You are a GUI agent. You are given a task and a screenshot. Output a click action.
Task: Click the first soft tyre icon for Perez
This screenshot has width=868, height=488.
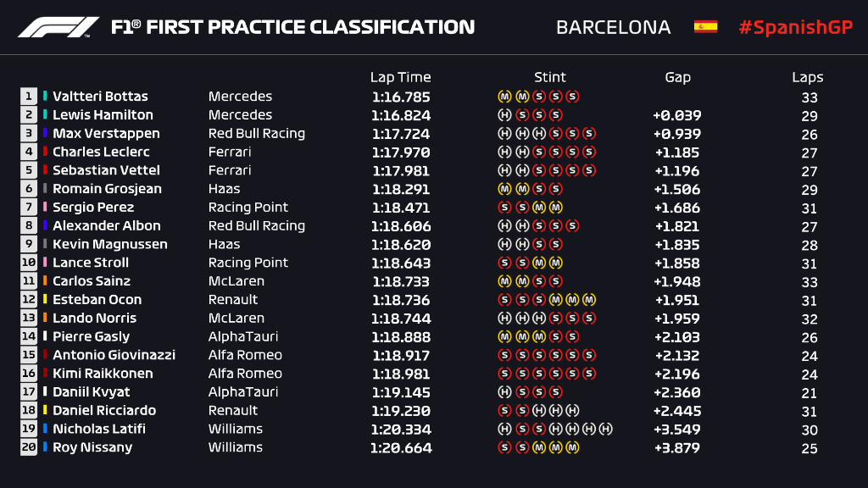(x=504, y=208)
